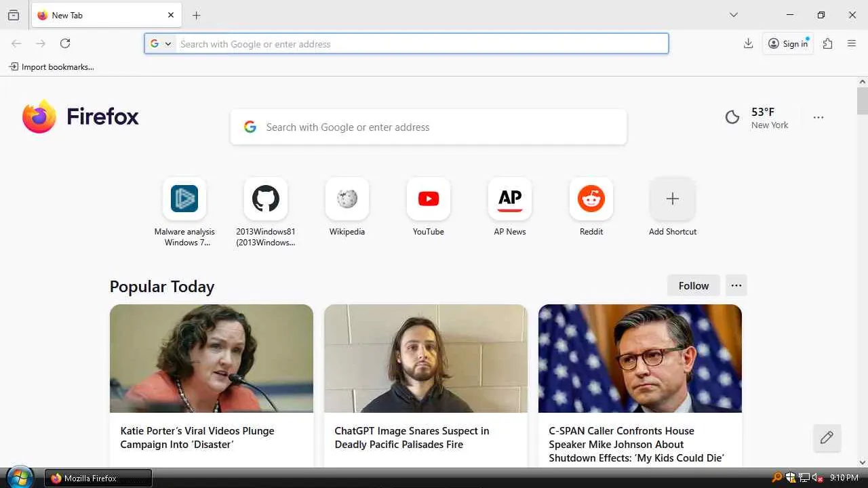This screenshot has width=868, height=488.
Task: Click the pencil customize new tab icon
Action: pos(827,438)
